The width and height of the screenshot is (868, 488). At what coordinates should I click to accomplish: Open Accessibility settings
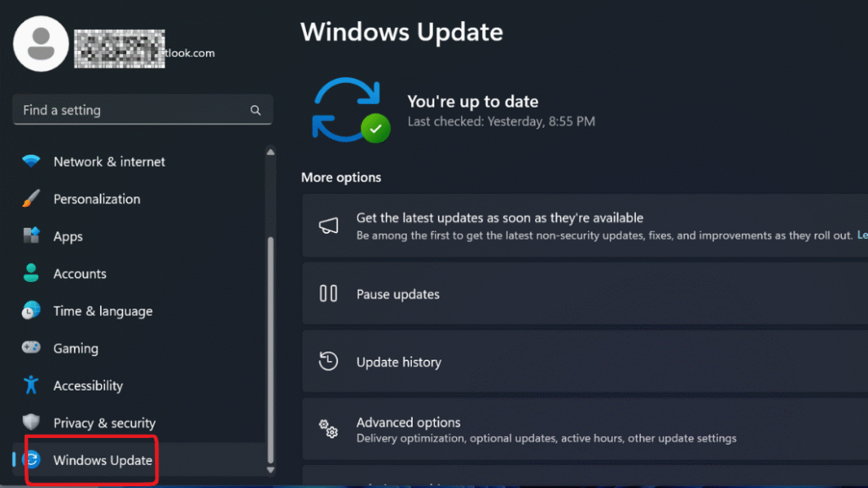pos(140,385)
